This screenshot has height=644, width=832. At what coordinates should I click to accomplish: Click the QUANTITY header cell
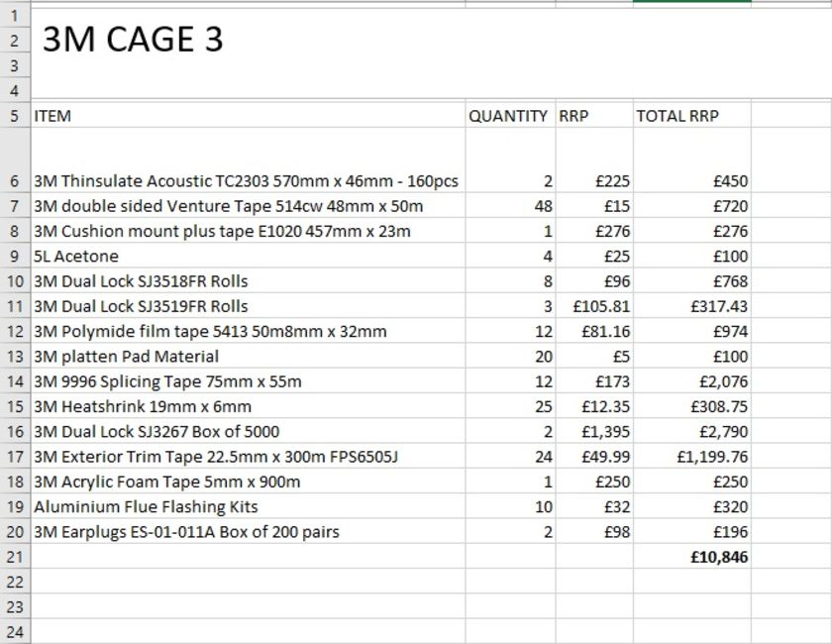tap(508, 116)
